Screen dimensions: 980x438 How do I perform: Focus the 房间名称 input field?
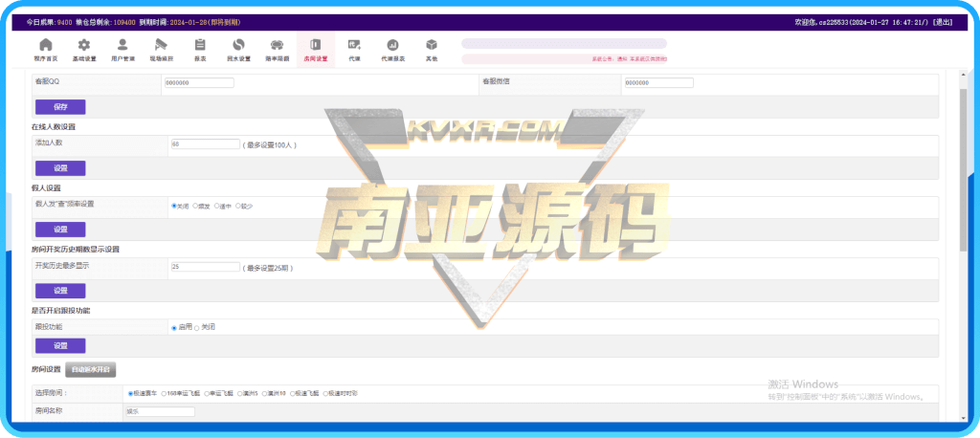coord(160,412)
